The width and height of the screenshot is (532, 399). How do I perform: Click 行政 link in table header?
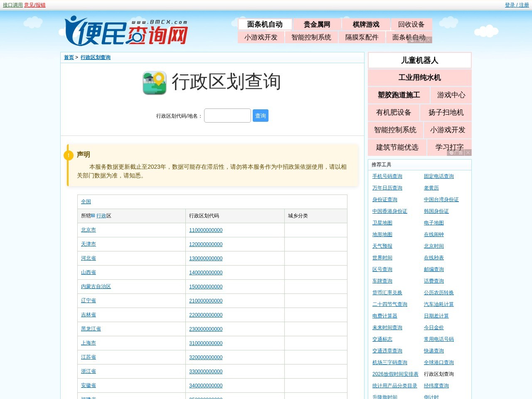[x=101, y=216]
